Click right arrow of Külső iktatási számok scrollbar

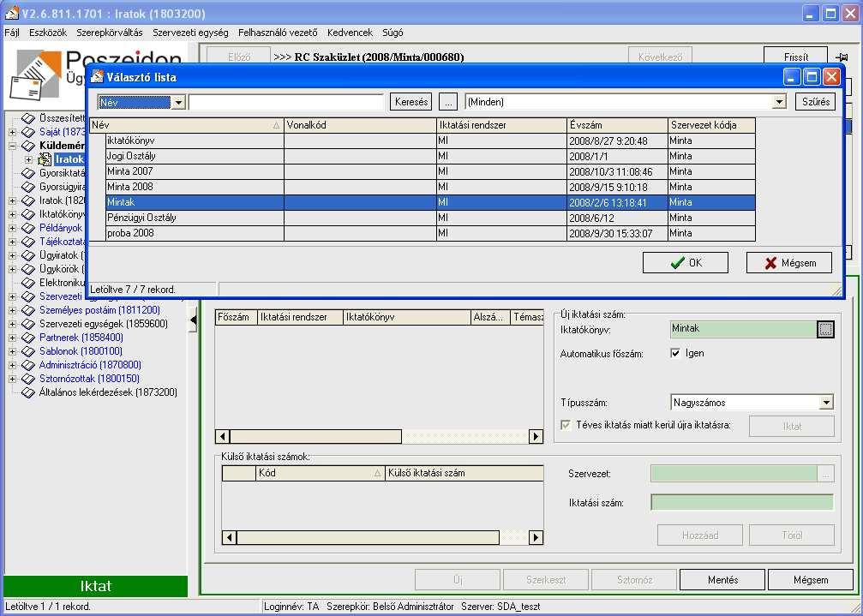[536, 537]
